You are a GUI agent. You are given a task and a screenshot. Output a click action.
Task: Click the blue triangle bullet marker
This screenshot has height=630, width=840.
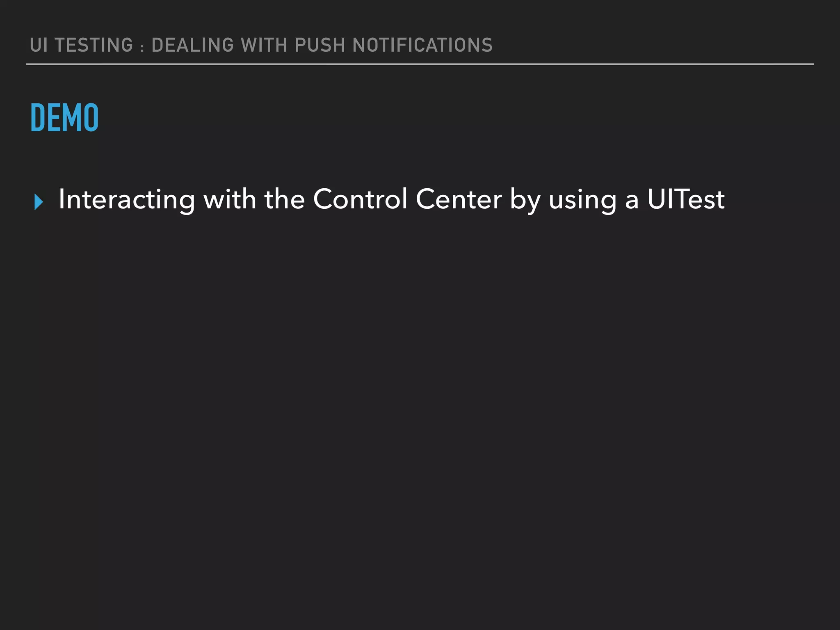(x=39, y=202)
